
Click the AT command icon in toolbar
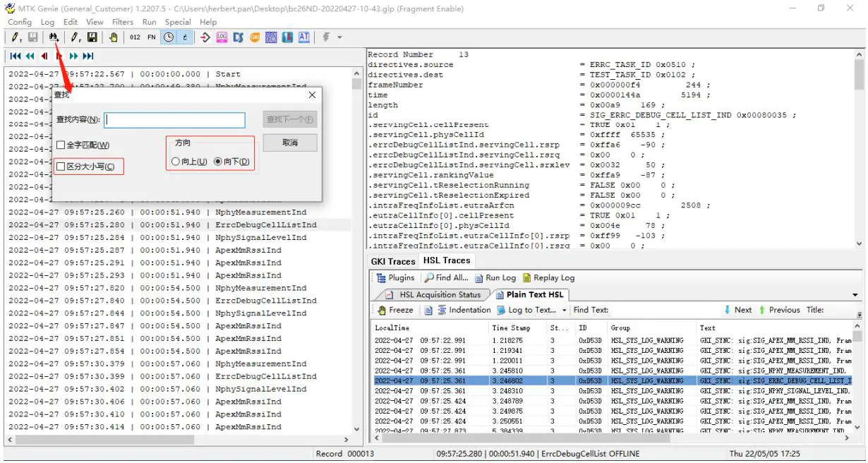[x=304, y=37]
